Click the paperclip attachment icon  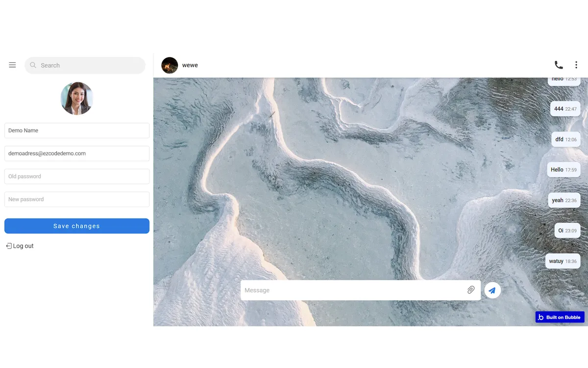[x=471, y=290]
